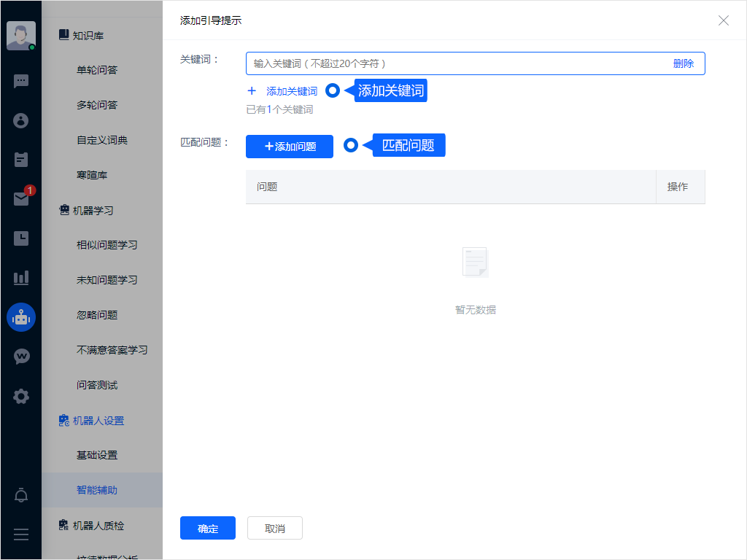Screen dimensions: 747x560
Task: Toggle the hamburger menu icon
Action: [21, 534]
